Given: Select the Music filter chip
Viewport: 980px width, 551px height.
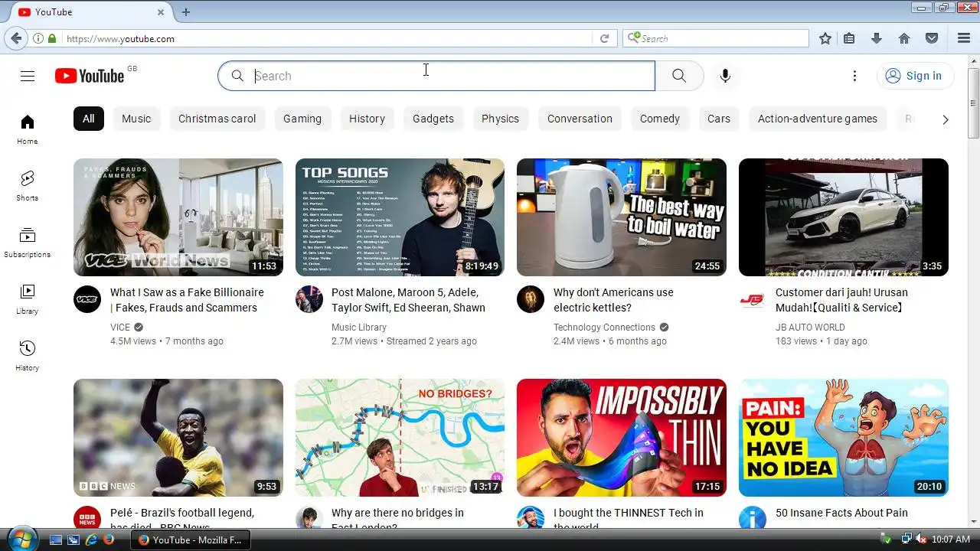Looking at the screenshot, I should coord(136,119).
